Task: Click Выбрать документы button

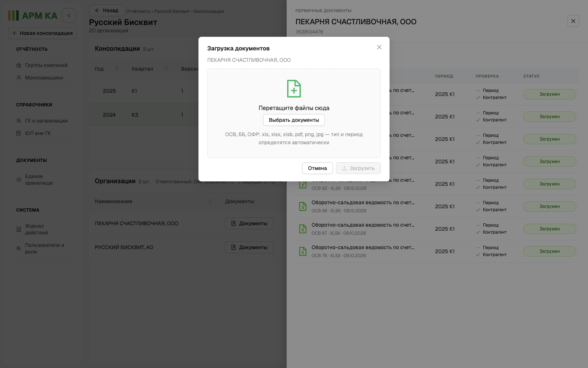Action: 294,120
